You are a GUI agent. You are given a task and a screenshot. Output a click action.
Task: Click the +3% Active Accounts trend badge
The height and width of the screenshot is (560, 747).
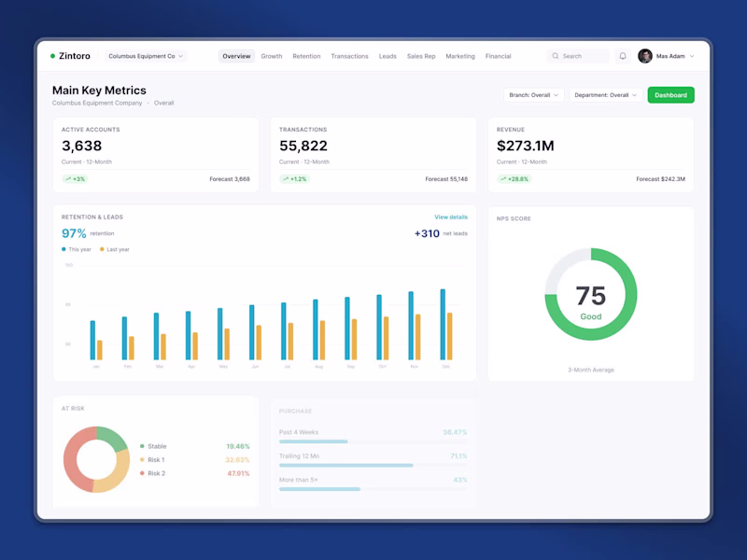point(76,179)
